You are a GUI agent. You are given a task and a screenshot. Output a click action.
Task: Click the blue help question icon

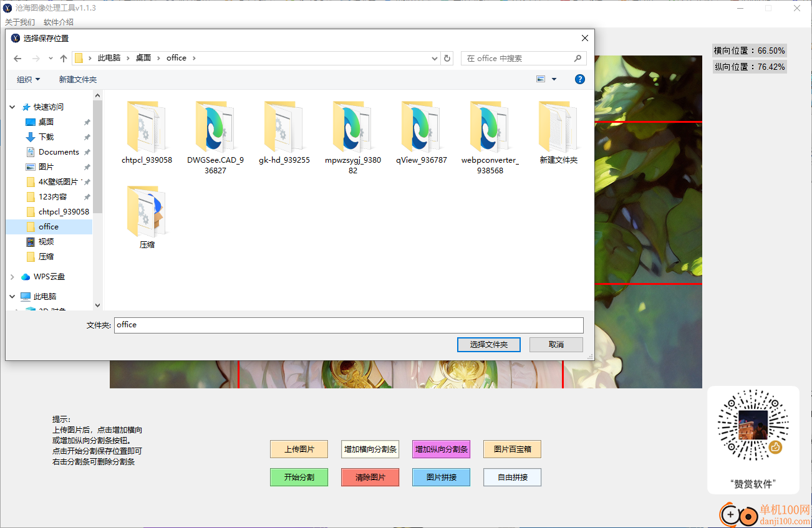pyautogui.click(x=579, y=79)
